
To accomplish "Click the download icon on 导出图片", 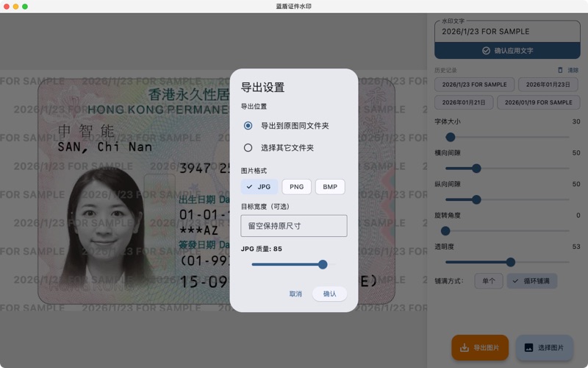I will tap(464, 348).
